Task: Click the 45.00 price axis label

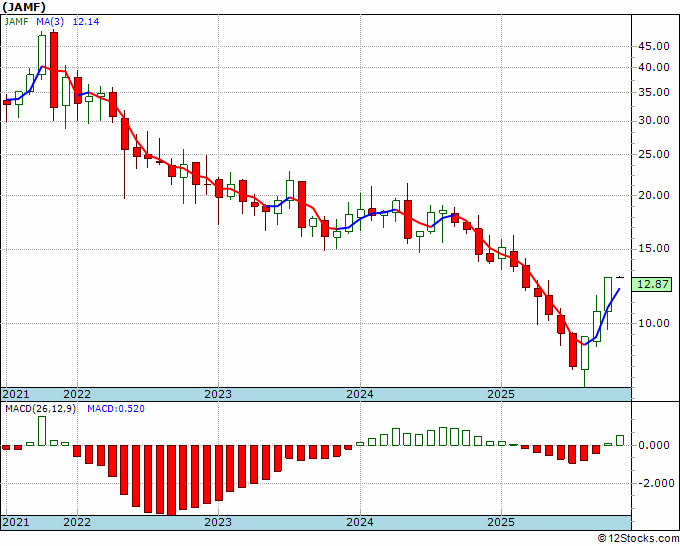Action: [x=654, y=46]
